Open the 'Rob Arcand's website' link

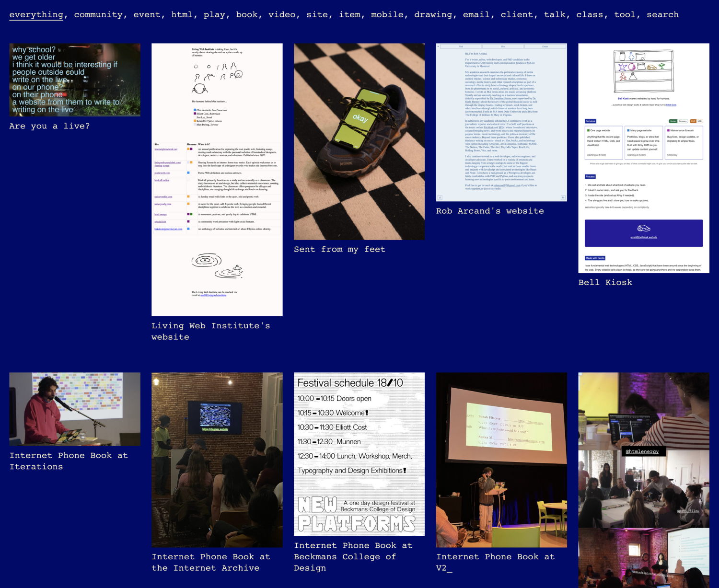490,211
